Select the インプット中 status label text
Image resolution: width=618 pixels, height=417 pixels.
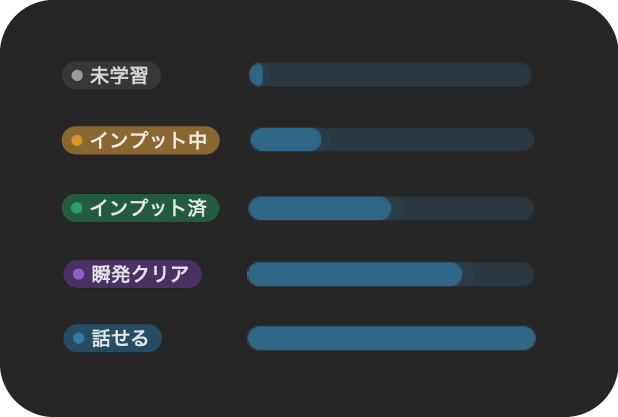point(148,141)
